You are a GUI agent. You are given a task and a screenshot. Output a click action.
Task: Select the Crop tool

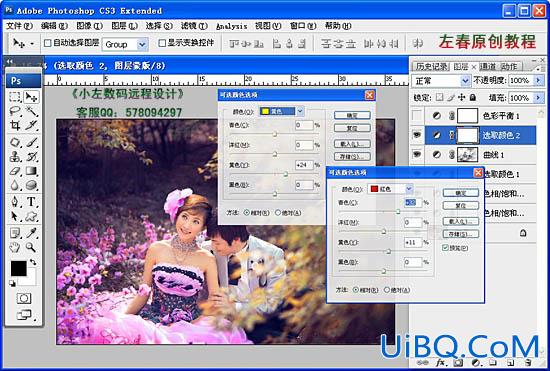(x=15, y=125)
